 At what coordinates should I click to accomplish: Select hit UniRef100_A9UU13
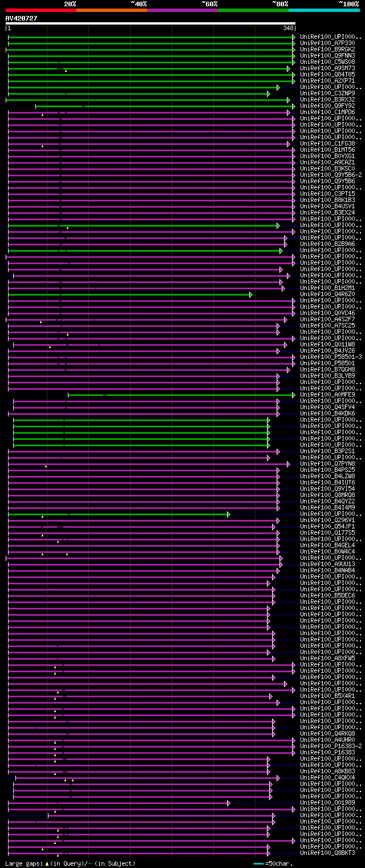(327, 564)
